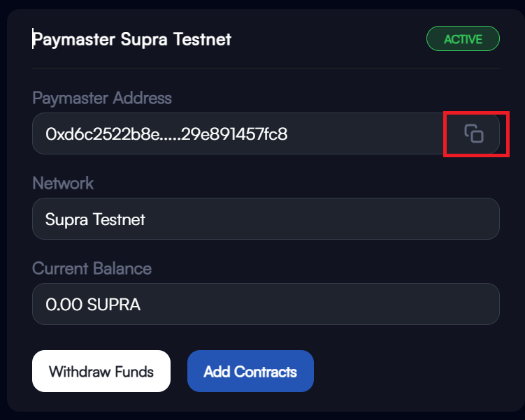Copy the paymaster address with the copy icon
The width and height of the screenshot is (525, 420).
(x=474, y=133)
